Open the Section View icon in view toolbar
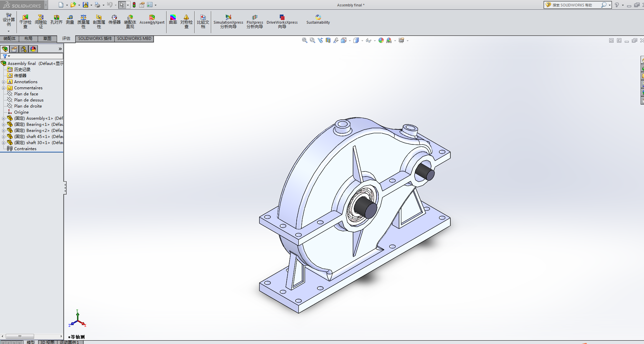Image resolution: width=644 pixels, height=344 pixels. point(328,40)
